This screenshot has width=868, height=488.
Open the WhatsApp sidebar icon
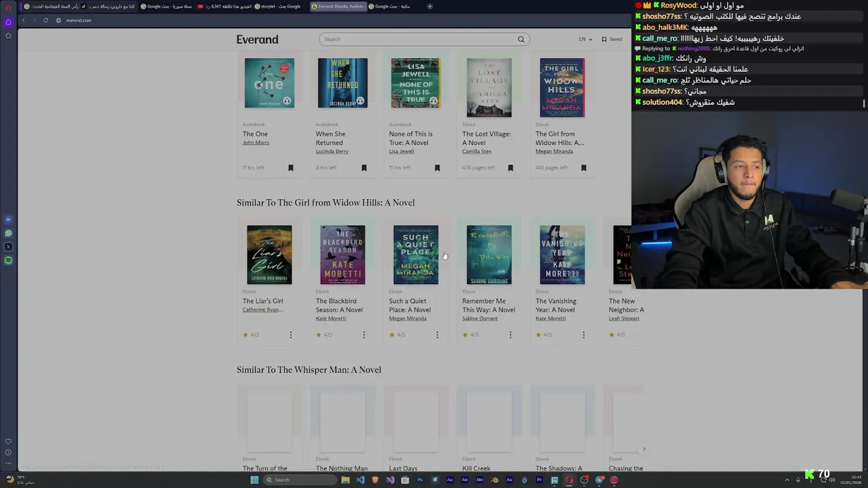click(8, 233)
